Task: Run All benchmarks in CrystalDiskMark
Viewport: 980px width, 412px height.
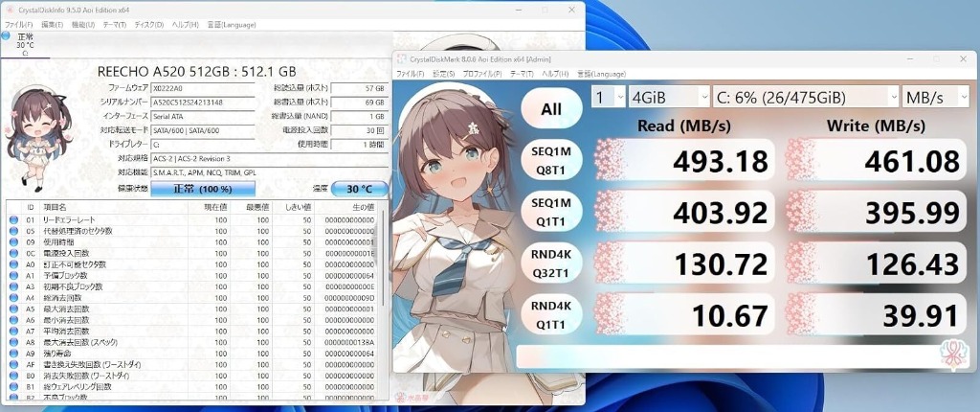Action: (x=551, y=109)
